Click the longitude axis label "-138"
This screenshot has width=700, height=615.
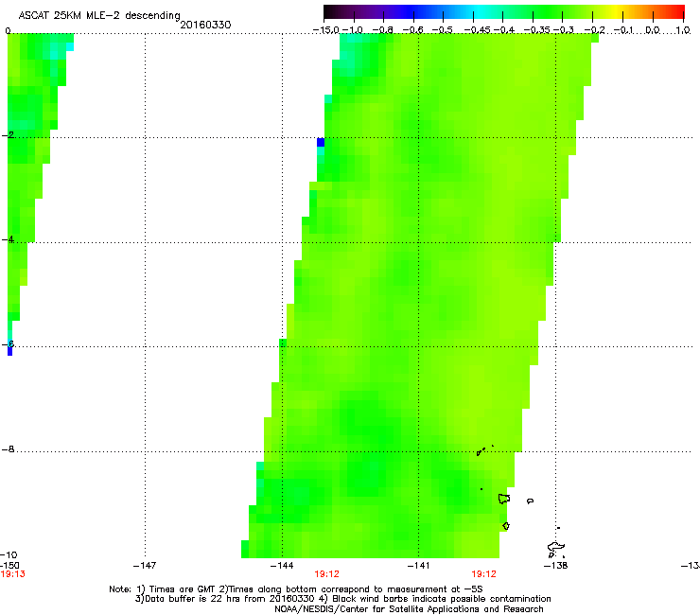pos(556,566)
